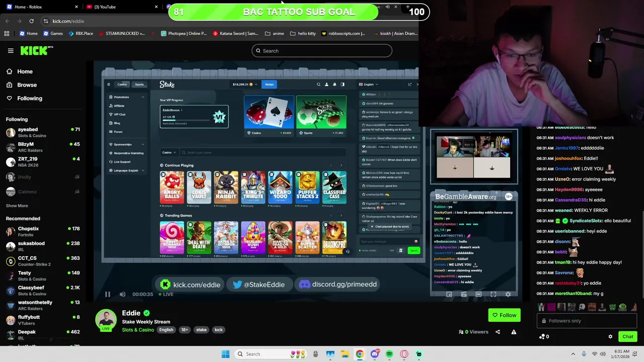Open ayeabeed channel in Following list
Screen dimensions: 644x362
(43, 132)
